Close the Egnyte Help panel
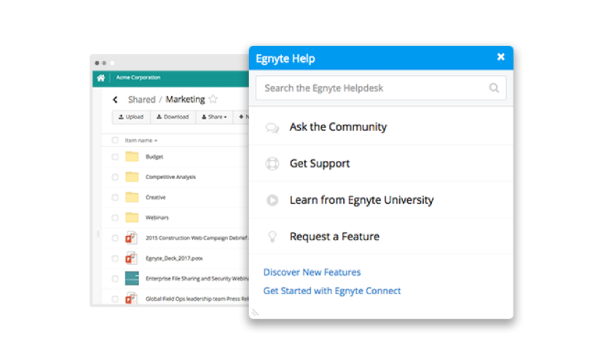This screenshot has height=364, width=606. (x=501, y=58)
